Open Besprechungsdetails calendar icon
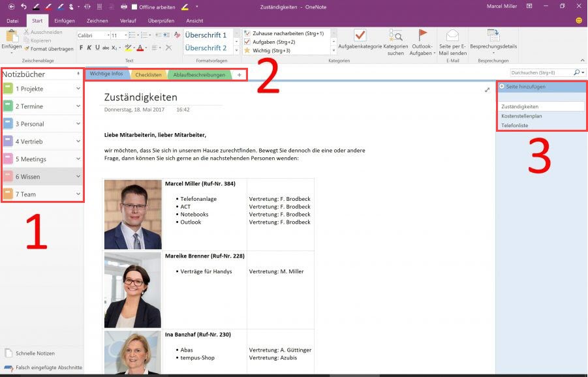Image resolution: width=588 pixels, height=377 pixels. 493,35
